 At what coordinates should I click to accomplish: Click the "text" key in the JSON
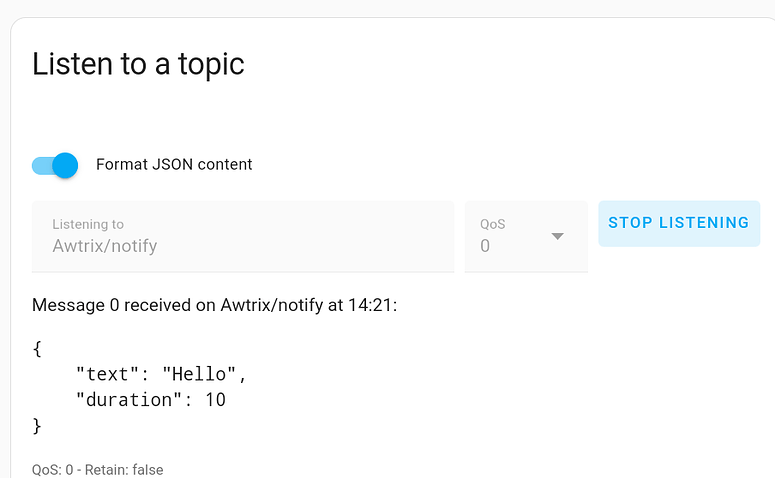coord(104,374)
